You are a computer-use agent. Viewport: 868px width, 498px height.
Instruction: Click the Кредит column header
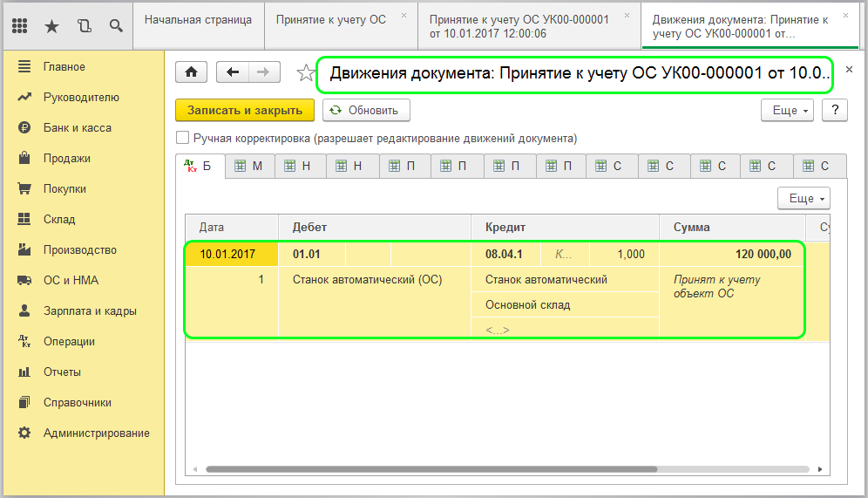tap(565, 227)
